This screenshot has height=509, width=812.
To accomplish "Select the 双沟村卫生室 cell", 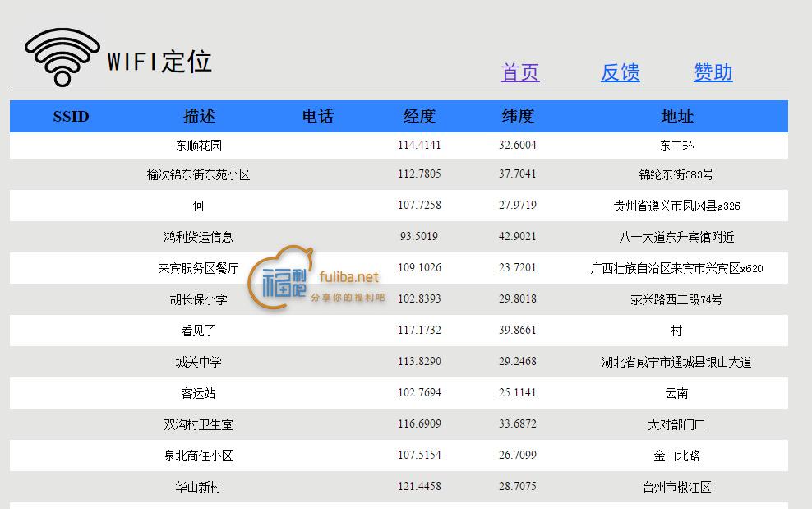I will (198, 424).
